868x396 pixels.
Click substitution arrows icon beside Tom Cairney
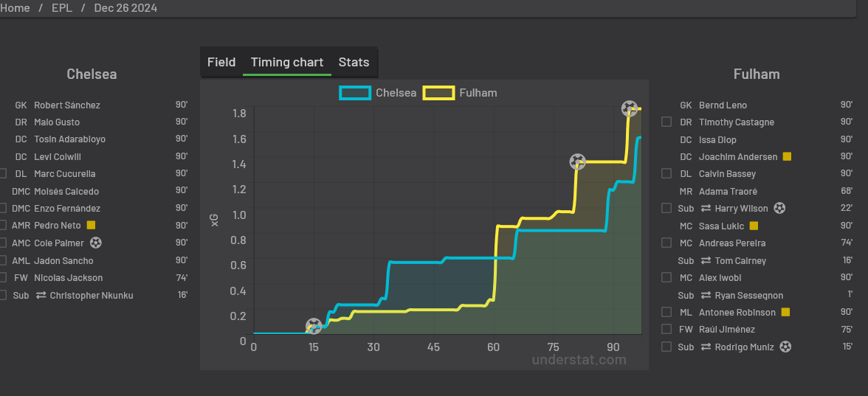tap(706, 261)
